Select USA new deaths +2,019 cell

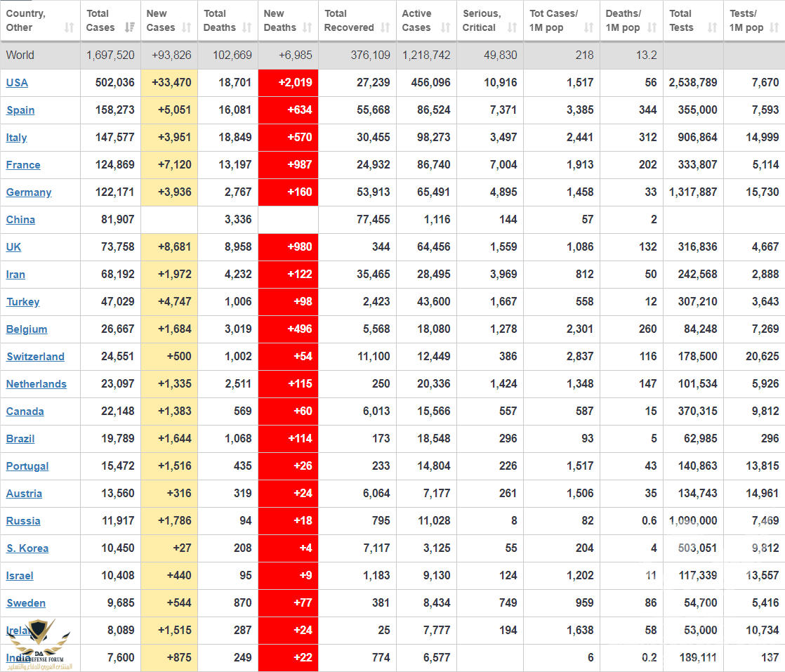coord(289,83)
